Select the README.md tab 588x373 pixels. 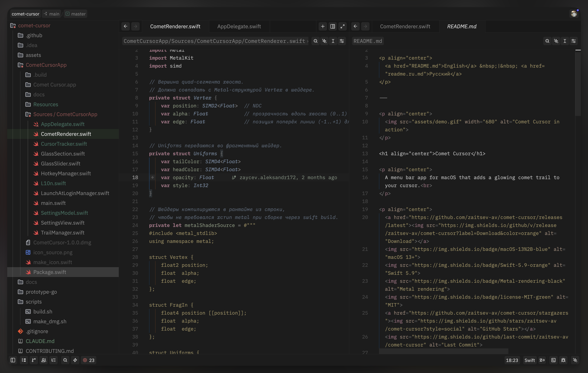461,26
